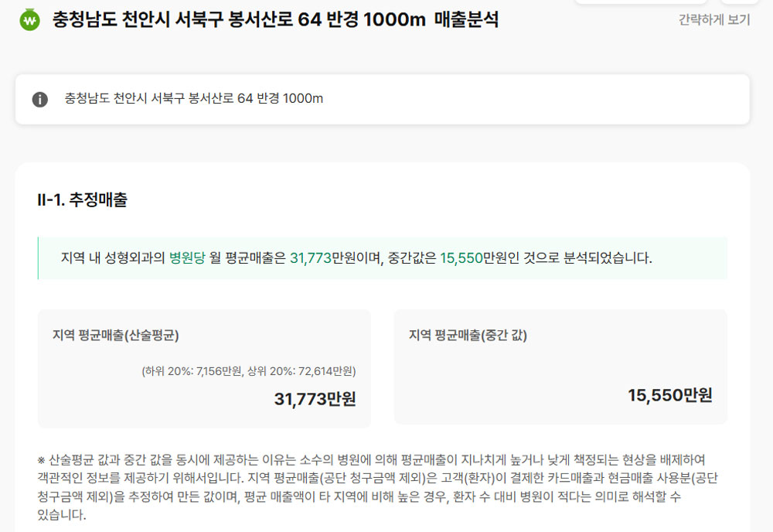Click the green logo icon beside the title
773x532 pixels.
coord(29,20)
